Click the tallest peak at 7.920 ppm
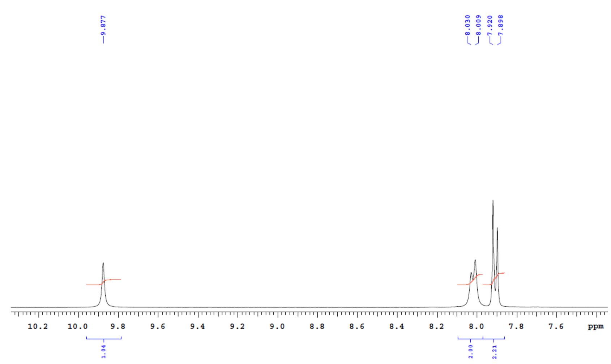Screen dimensions: 611x364 coord(493,253)
